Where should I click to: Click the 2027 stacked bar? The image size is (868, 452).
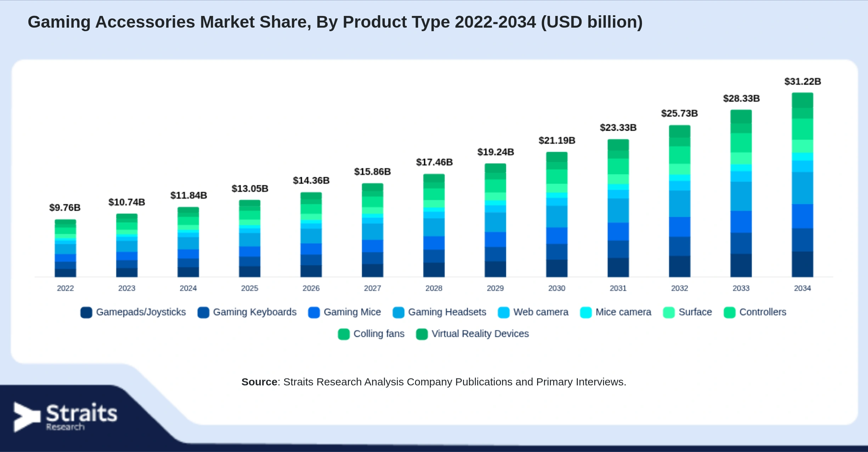[372, 230]
